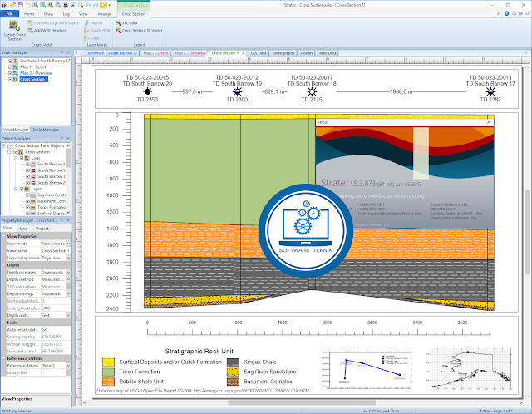
Task: Click the orange Pebble Shale Unit swatch
Action: 108,382
